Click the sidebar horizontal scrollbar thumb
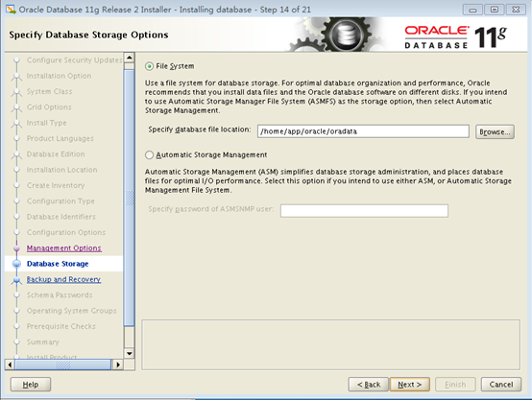532x400 pixels. click(62, 365)
